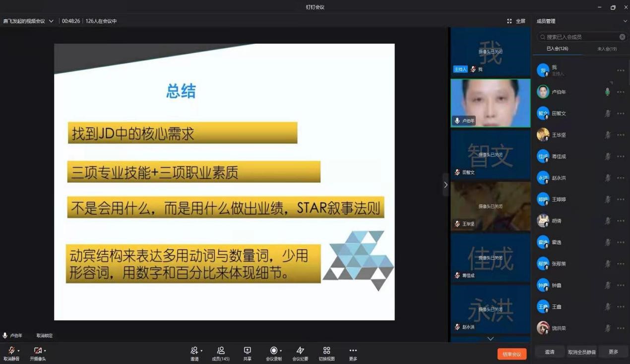Open the three-dot menu for 田智文

click(x=621, y=114)
